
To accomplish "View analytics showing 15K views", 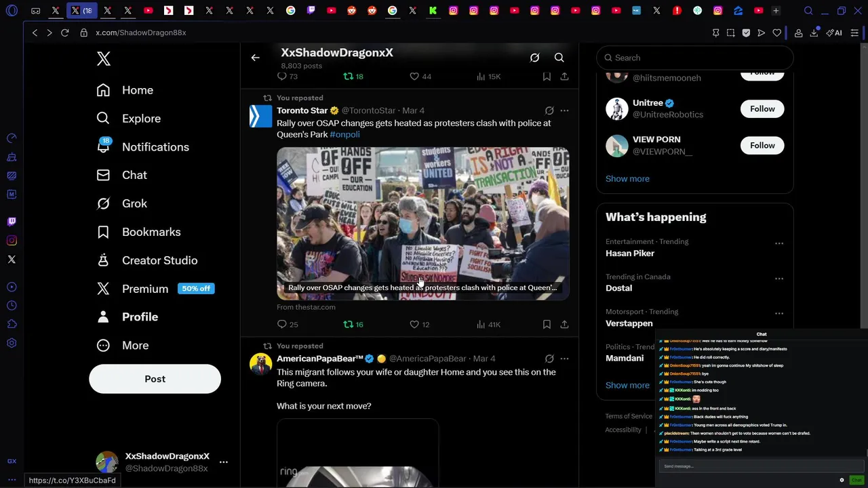I will click(x=488, y=77).
